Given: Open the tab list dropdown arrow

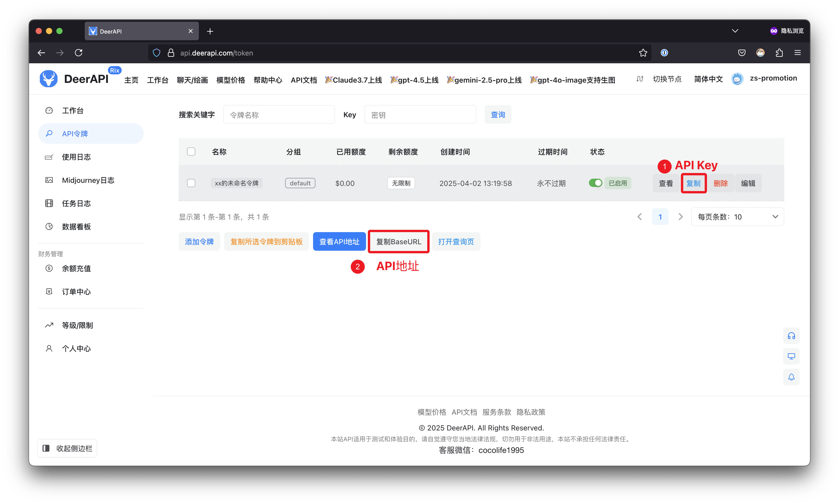Looking at the screenshot, I should click(x=735, y=31).
